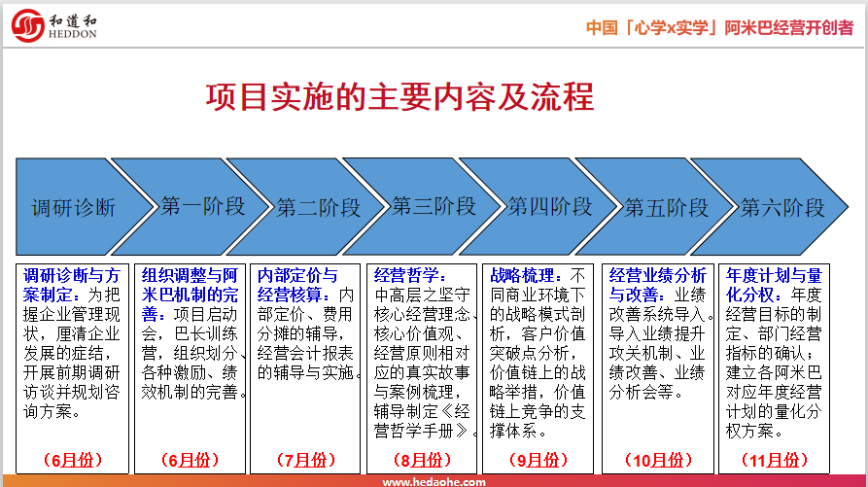Image resolution: width=868 pixels, height=487 pixels.
Task: Click the heading 组织调整与阿米巴机制的完善
Action: [x=190, y=294]
